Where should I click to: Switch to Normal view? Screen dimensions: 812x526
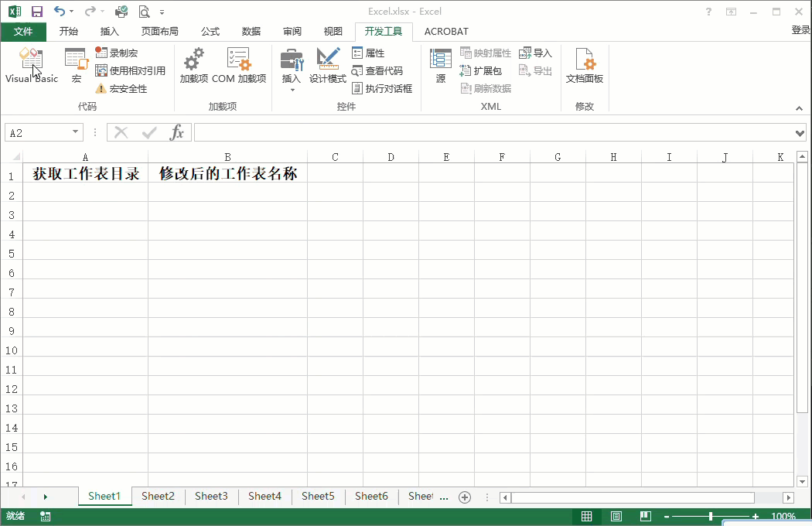[586, 516]
